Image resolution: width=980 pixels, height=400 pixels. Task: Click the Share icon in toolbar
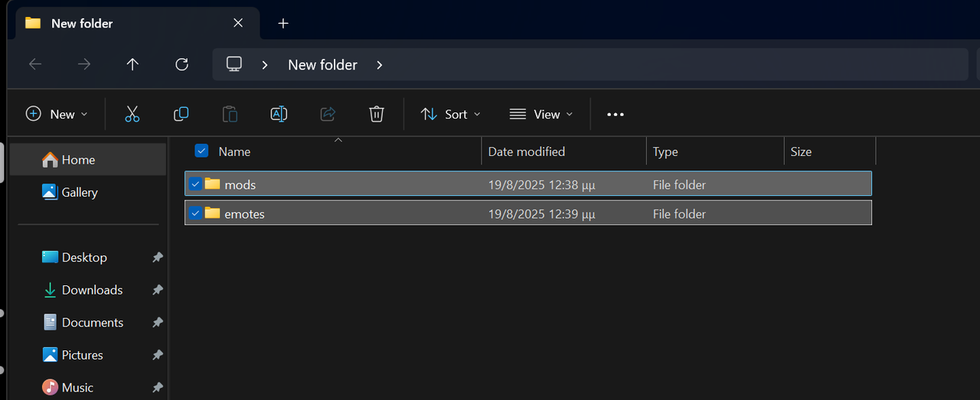[x=328, y=114]
